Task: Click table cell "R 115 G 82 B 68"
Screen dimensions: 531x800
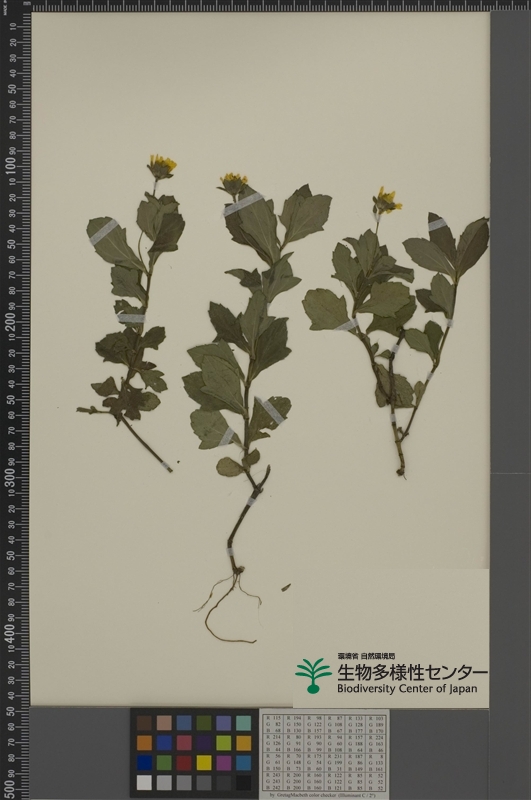Action: pyautogui.click(x=273, y=724)
